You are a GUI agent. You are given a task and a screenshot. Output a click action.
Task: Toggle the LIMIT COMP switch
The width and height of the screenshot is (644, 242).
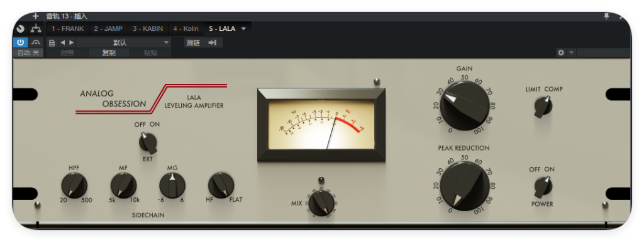click(x=543, y=106)
